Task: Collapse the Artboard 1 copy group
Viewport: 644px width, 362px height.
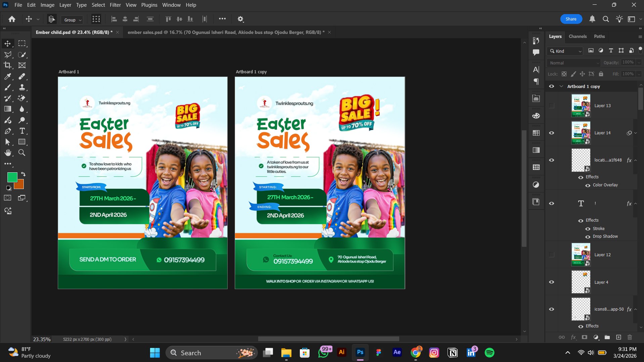Action: click(561, 86)
